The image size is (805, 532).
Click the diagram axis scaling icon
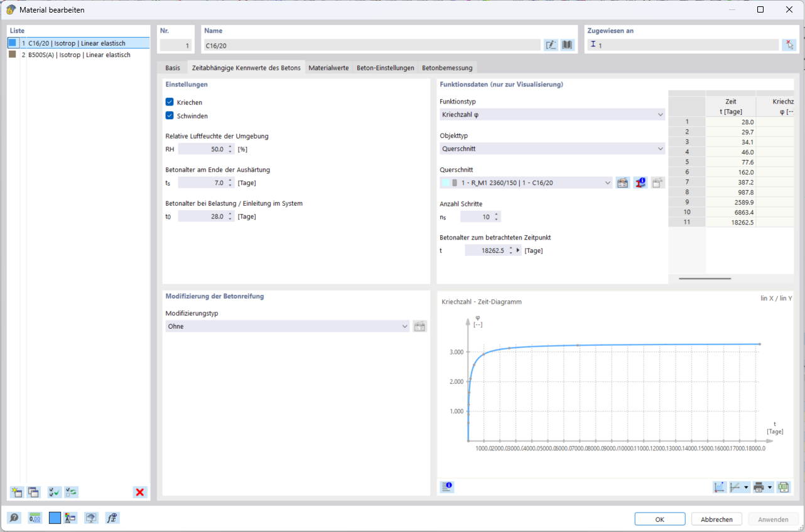[736, 487]
